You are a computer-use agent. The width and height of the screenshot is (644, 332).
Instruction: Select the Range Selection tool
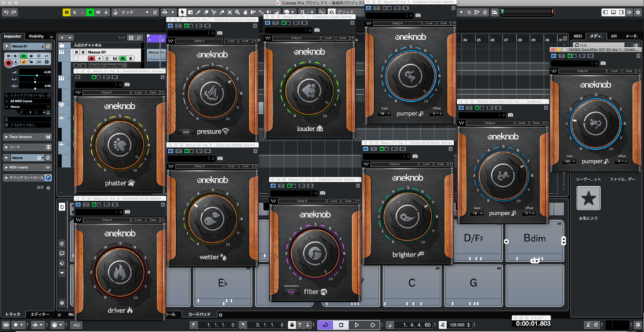[x=191, y=13]
